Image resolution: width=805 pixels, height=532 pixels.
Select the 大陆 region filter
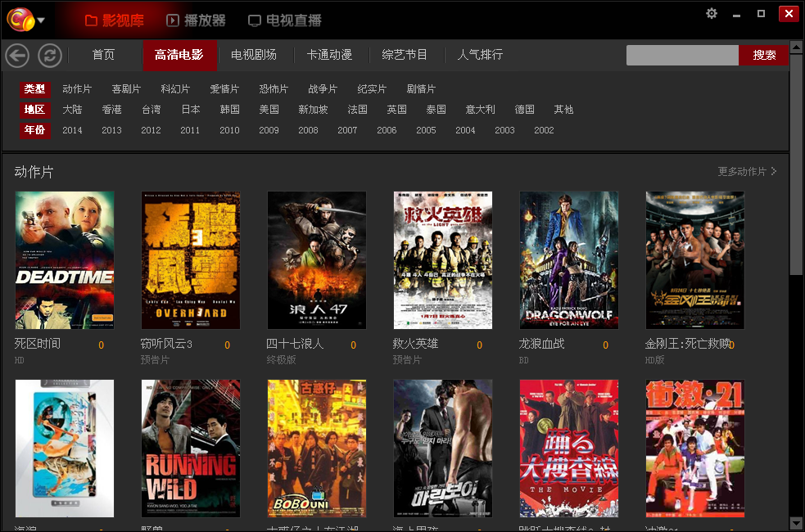[72, 110]
